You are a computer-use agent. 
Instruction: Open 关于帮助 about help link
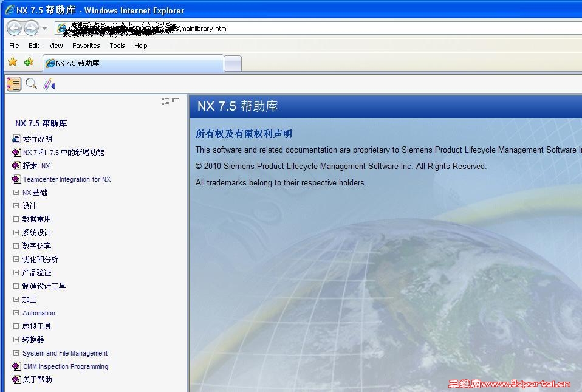coord(38,379)
